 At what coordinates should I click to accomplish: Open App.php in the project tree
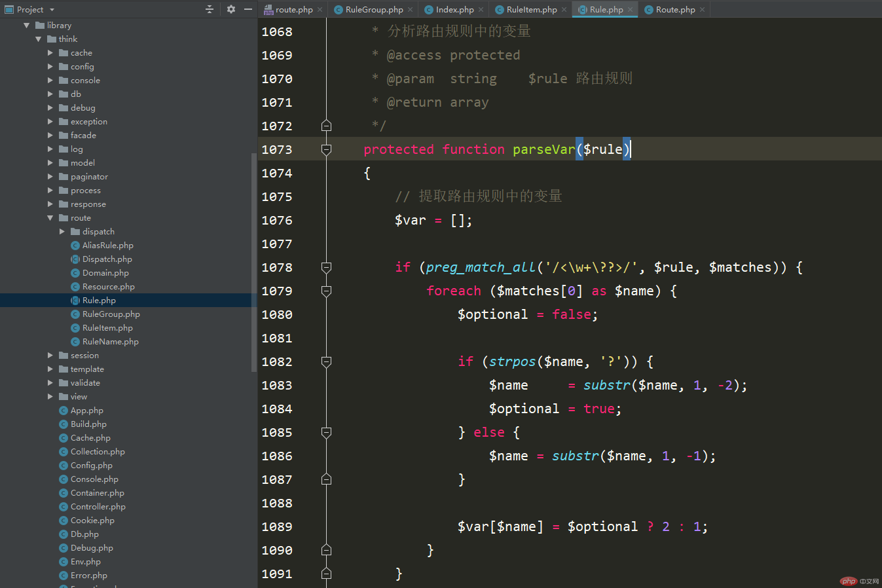(x=86, y=411)
